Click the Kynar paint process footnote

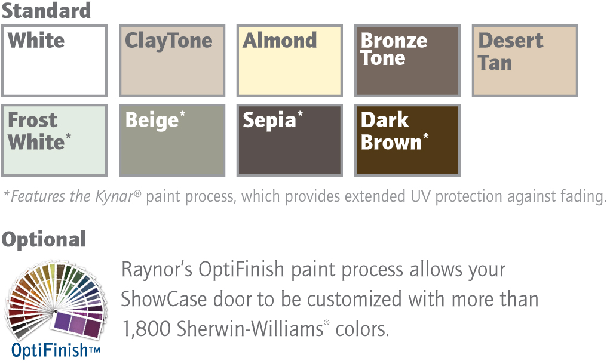(x=304, y=196)
